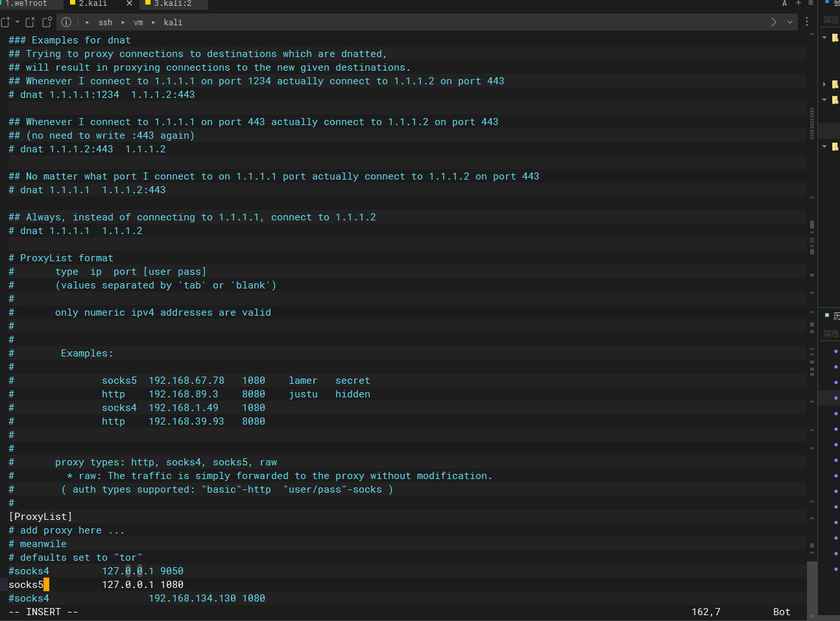Select the vm breadcrumb segment
The width and height of the screenshot is (840, 621).
138,23
